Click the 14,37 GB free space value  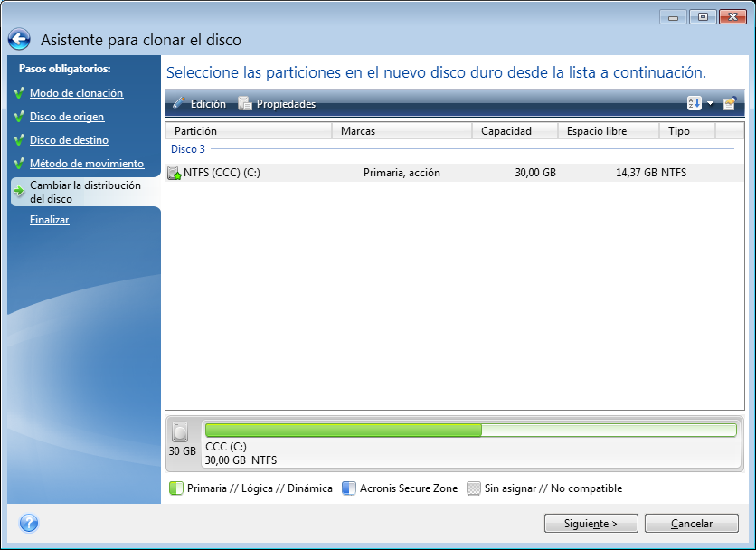click(637, 173)
